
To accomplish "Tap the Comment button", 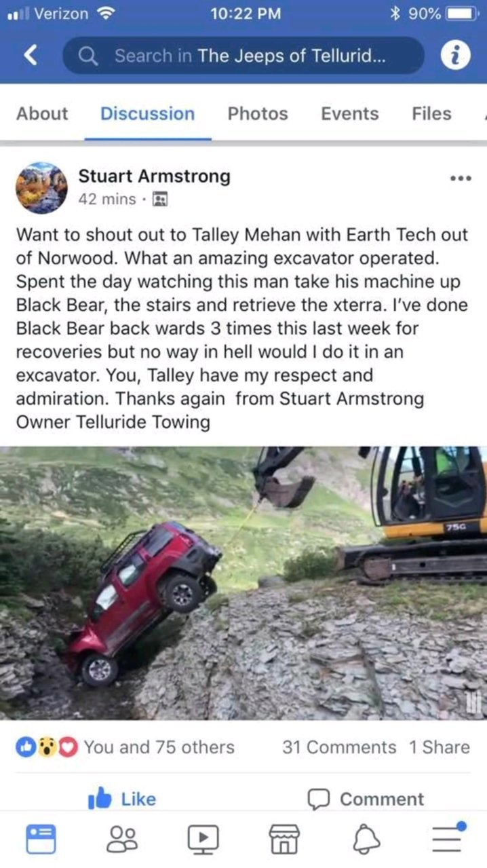I will coord(366,799).
